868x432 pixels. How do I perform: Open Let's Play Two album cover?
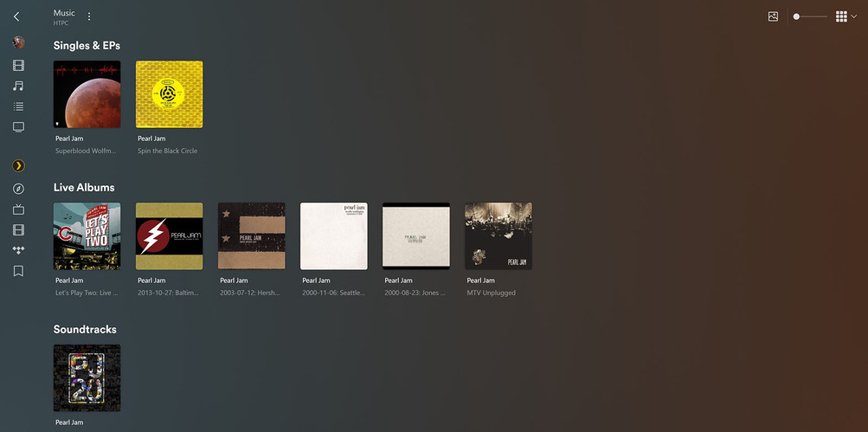[x=87, y=236]
